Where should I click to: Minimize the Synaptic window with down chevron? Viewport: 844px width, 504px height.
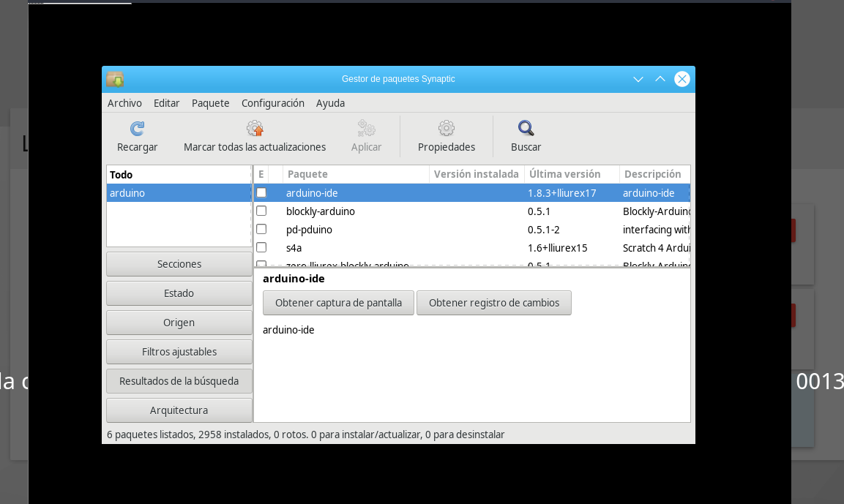(638, 79)
